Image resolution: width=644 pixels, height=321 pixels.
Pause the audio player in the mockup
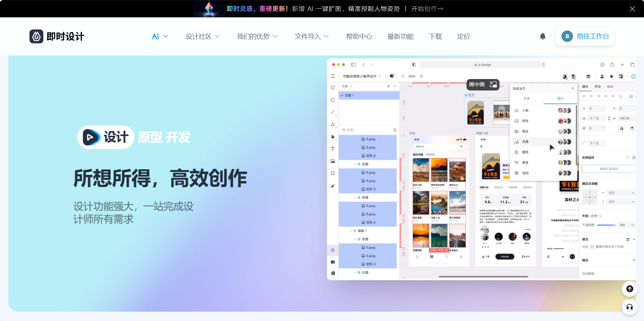click(x=572, y=257)
